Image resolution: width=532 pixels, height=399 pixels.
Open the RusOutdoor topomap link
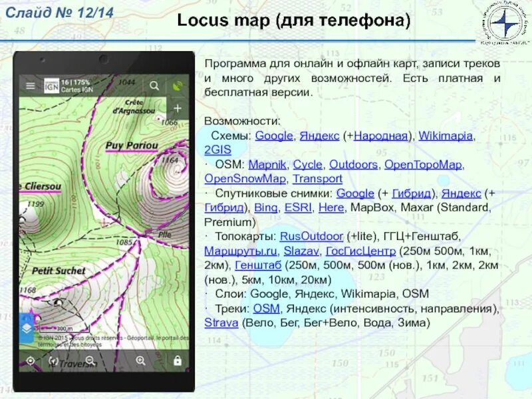pyautogui.click(x=311, y=237)
